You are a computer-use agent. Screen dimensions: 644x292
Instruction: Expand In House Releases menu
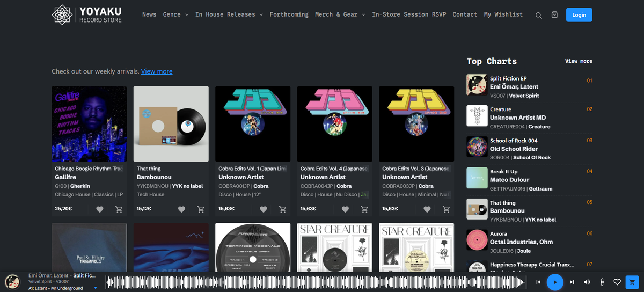(229, 14)
